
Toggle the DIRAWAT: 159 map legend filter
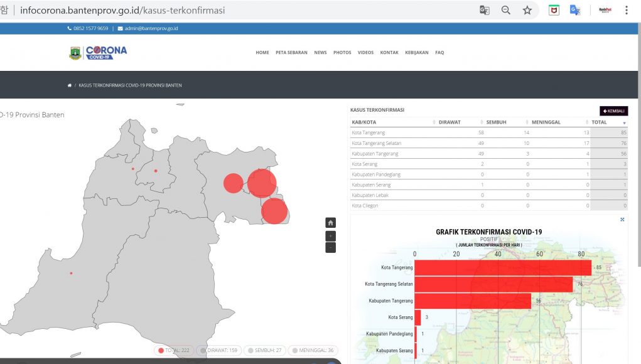pyautogui.click(x=218, y=350)
